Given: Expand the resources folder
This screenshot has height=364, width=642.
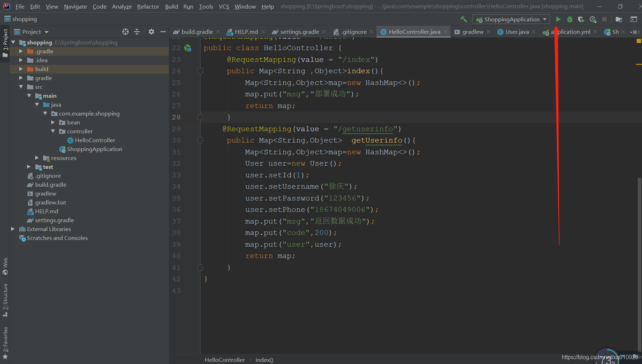Looking at the screenshot, I should coord(37,158).
